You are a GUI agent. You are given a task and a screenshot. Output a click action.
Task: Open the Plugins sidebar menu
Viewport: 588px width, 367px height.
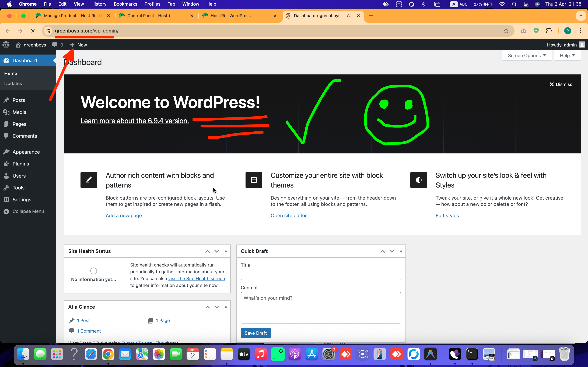click(x=21, y=164)
